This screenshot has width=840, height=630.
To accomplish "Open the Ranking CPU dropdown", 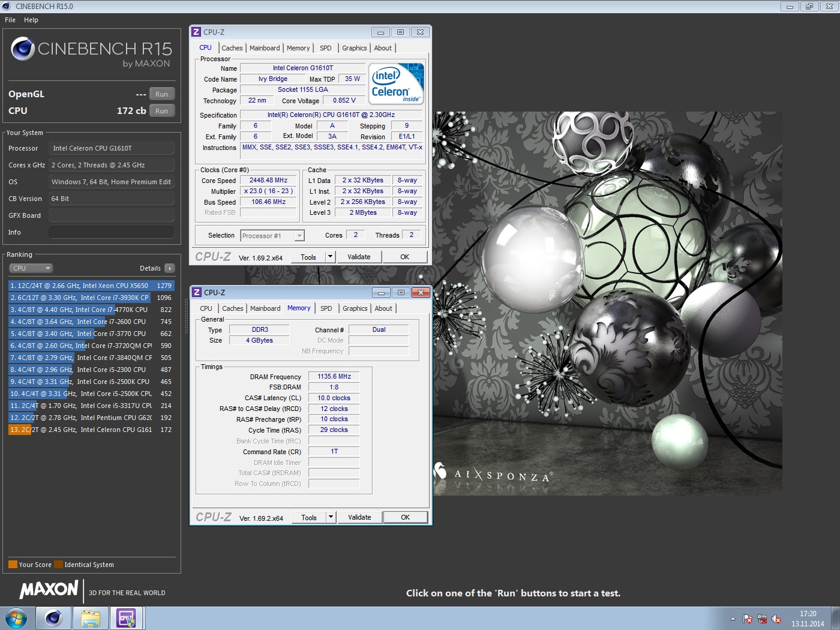I will [31, 268].
